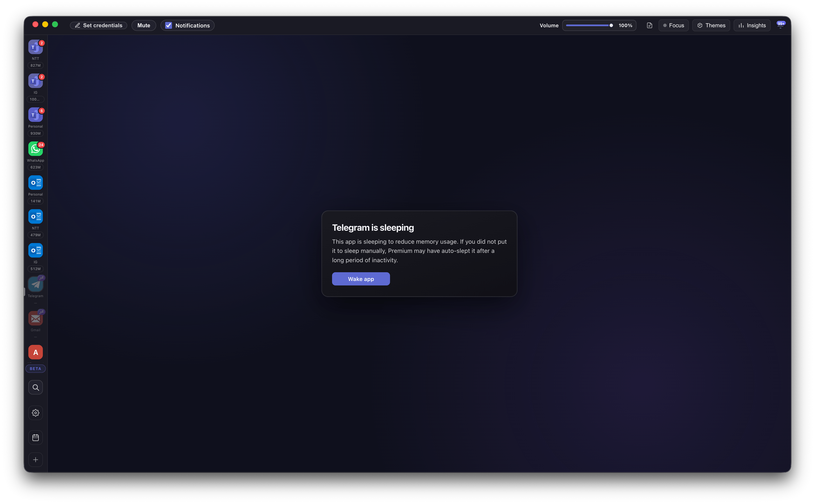Click the 141M memory badge under Personal Outlook
Image resolution: width=815 pixels, height=504 pixels.
coord(35,201)
